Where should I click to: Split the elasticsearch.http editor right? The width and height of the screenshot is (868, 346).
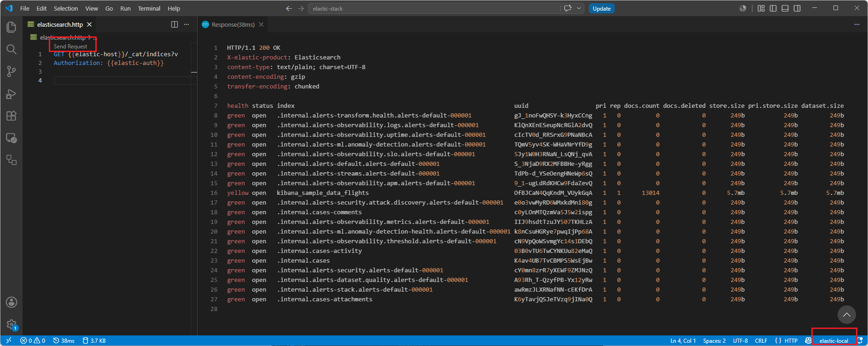click(x=175, y=24)
